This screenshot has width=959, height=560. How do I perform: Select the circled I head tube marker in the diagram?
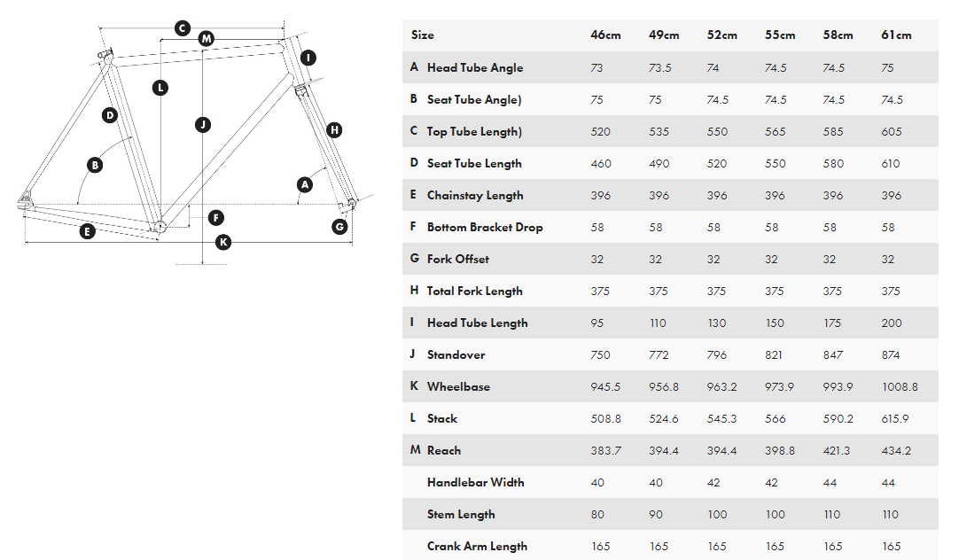click(x=308, y=58)
